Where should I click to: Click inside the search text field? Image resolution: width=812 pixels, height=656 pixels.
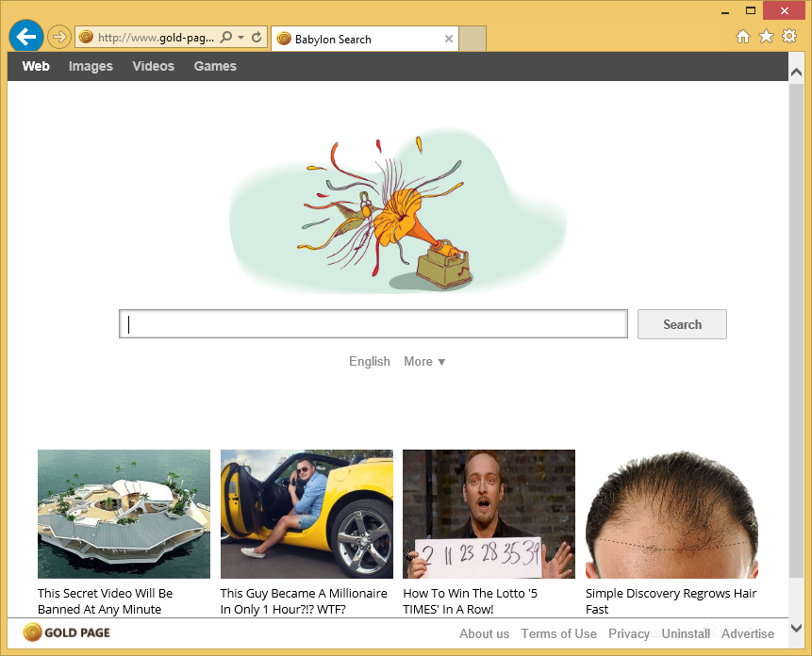click(373, 324)
